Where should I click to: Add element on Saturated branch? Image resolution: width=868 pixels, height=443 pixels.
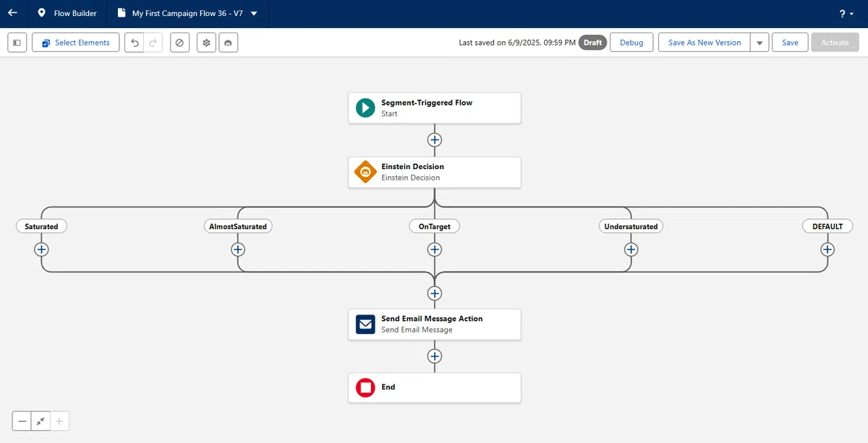(x=41, y=249)
